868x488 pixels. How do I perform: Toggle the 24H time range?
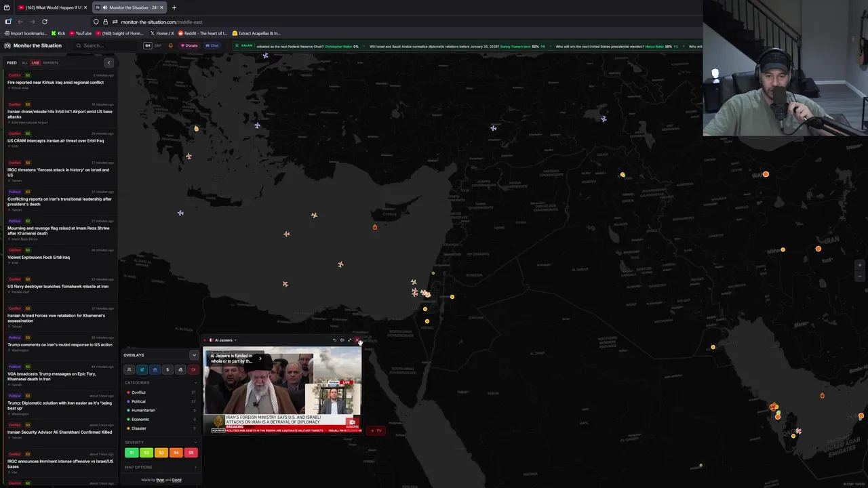coord(159,45)
